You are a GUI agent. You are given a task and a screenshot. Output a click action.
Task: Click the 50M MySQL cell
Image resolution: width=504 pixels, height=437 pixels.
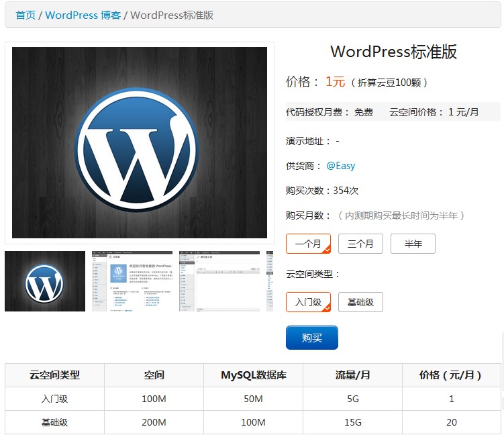pos(253,399)
